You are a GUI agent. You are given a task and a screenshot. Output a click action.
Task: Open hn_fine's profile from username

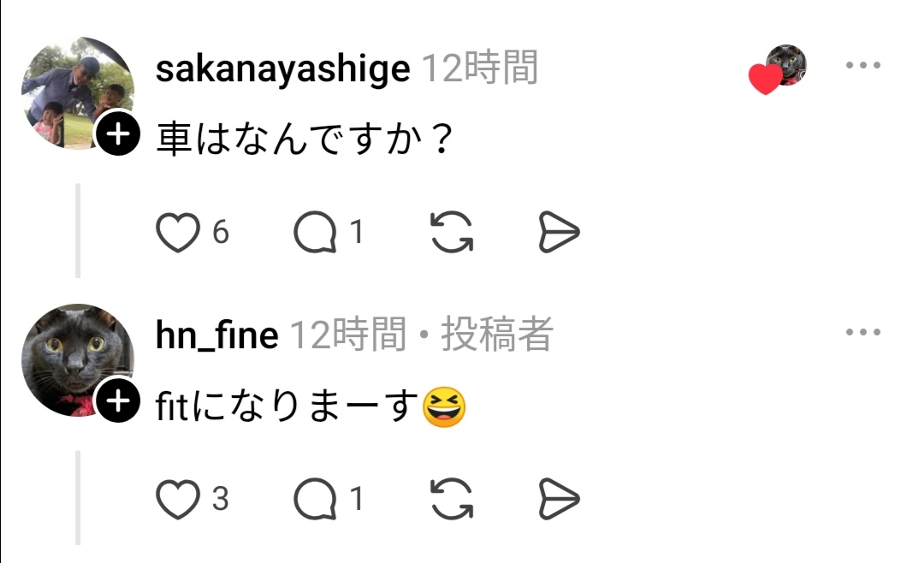coord(216,335)
